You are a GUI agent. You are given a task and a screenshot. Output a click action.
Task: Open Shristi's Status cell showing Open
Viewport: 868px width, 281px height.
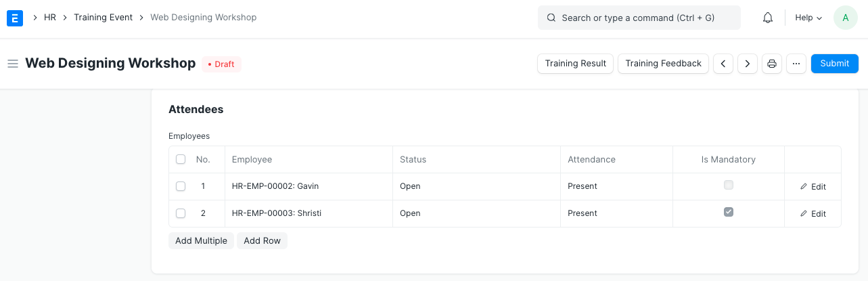pos(476,213)
